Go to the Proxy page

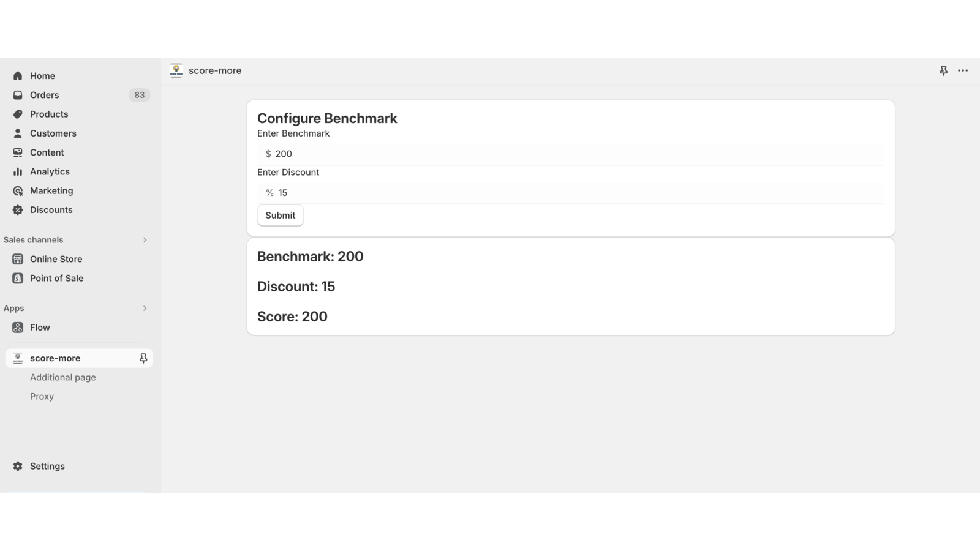[x=42, y=396]
